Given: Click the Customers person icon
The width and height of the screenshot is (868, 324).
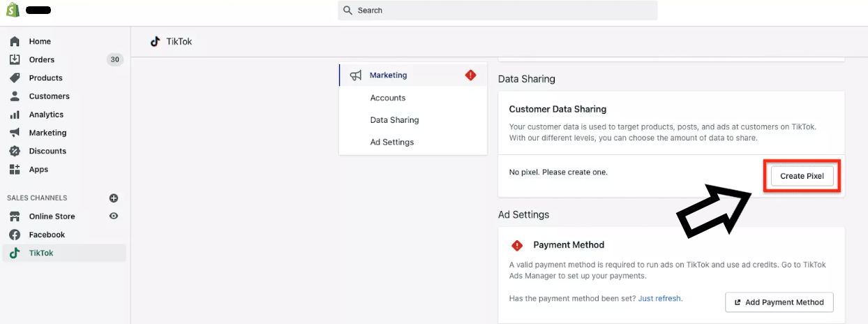Looking at the screenshot, I should 15,96.
